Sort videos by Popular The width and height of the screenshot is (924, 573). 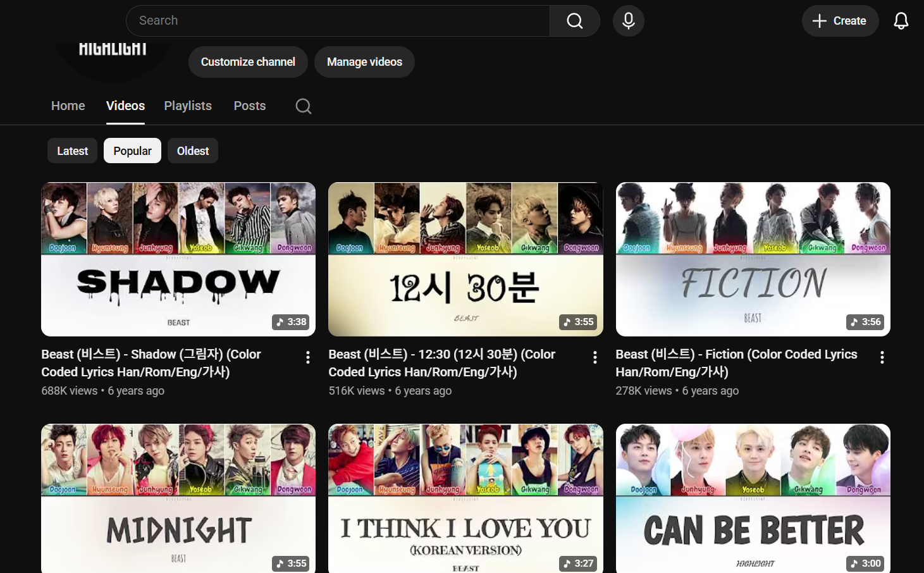(133, 151)
